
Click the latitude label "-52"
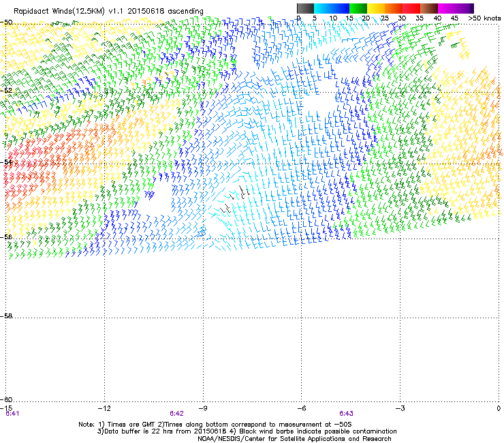coord(6,91)
